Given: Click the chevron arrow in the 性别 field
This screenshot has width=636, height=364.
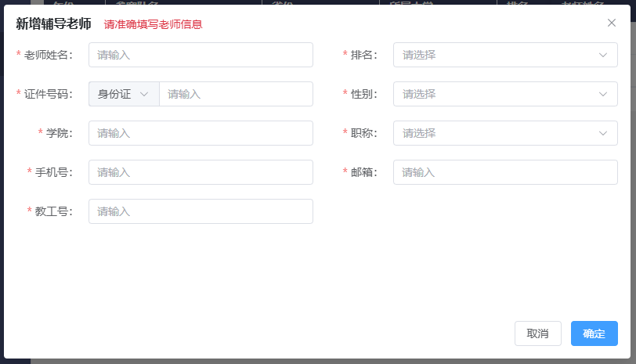Looking at the screenshot, I should [x=602, y=94].
